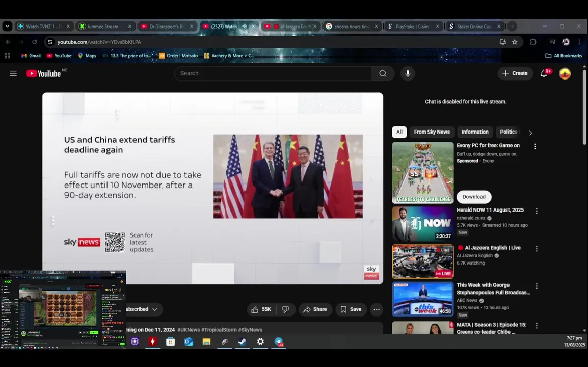Go back in browser history
Image resolution: width=588 pixels, height=367 pixels.
tap(8, 42)
